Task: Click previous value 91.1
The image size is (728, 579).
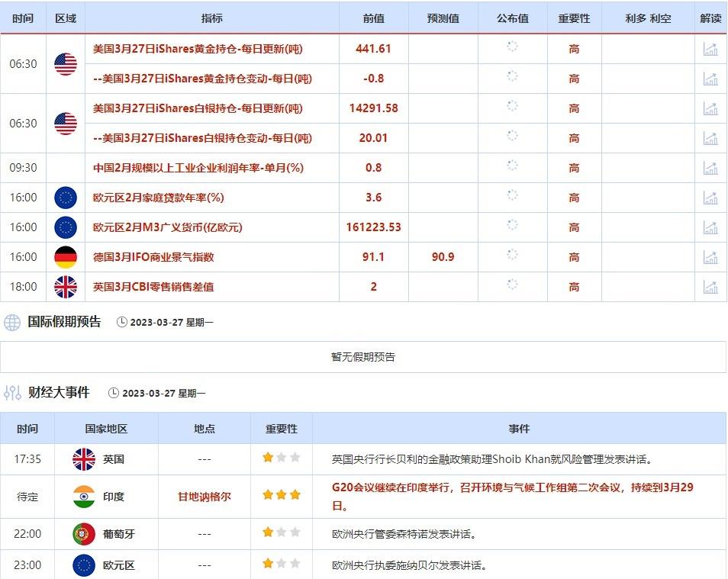Action: pos(373,257)
